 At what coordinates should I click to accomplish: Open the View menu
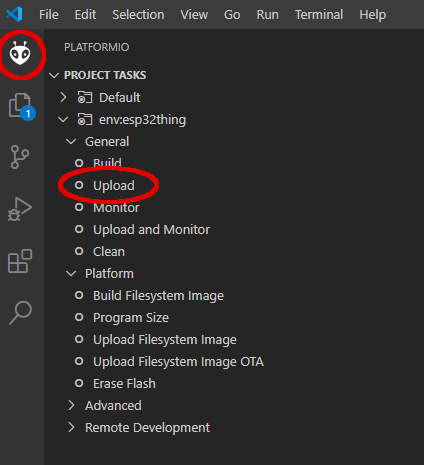[x=194, y=15]
